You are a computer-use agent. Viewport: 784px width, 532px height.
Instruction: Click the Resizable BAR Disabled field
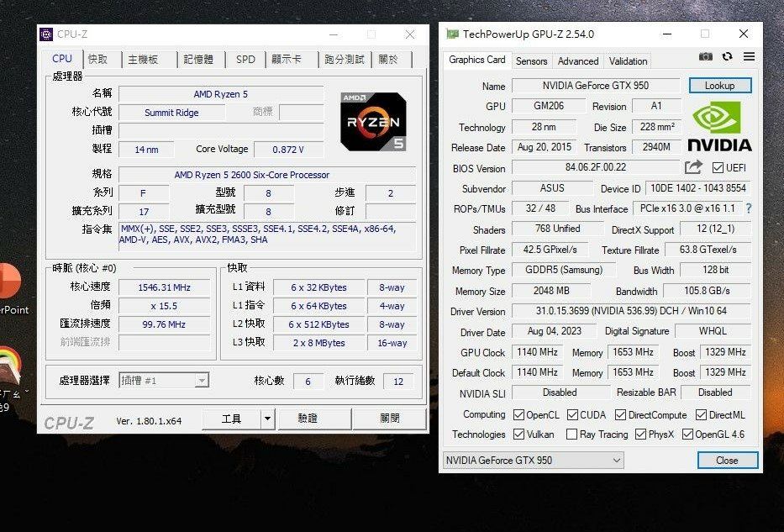(x=715, y=392)
